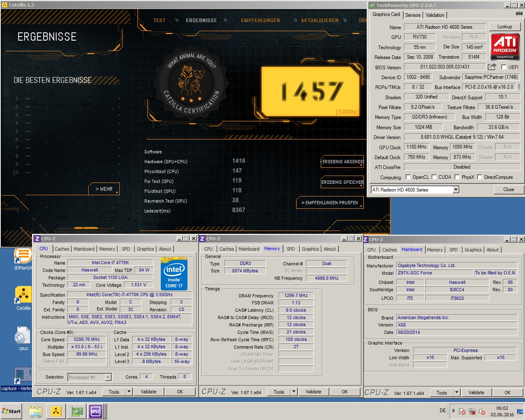Switch to GPU-Z via taskbar icon
Viewport: 525px width, 420px height.
[77, 411]
